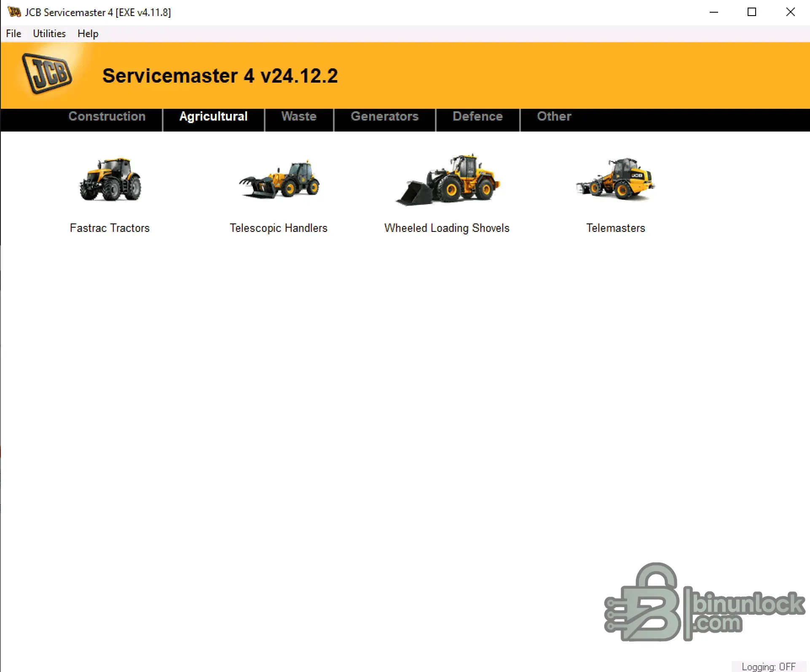Switch to the Waste tab

coord(299,116)
